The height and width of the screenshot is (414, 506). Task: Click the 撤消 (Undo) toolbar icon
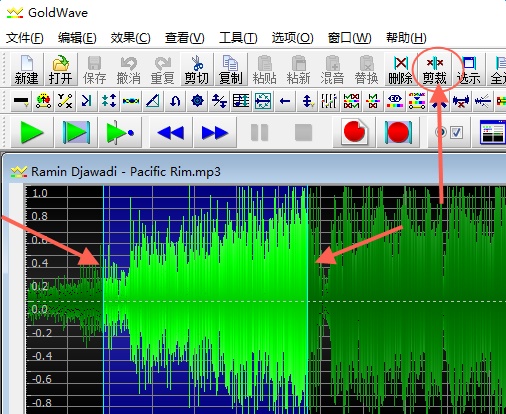coord(128,69)
